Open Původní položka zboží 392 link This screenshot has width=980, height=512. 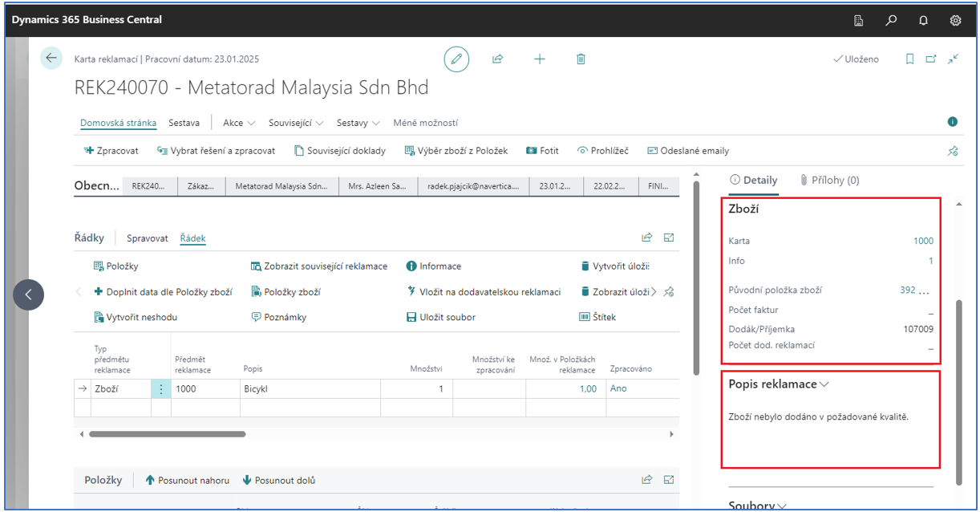(908, 290)
